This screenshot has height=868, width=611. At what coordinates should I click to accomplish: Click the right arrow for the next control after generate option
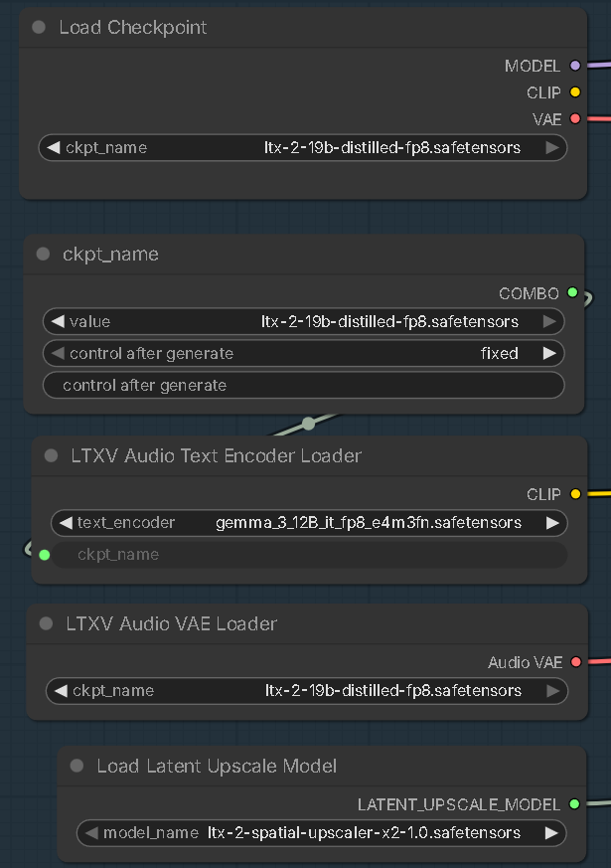[549, 354]
